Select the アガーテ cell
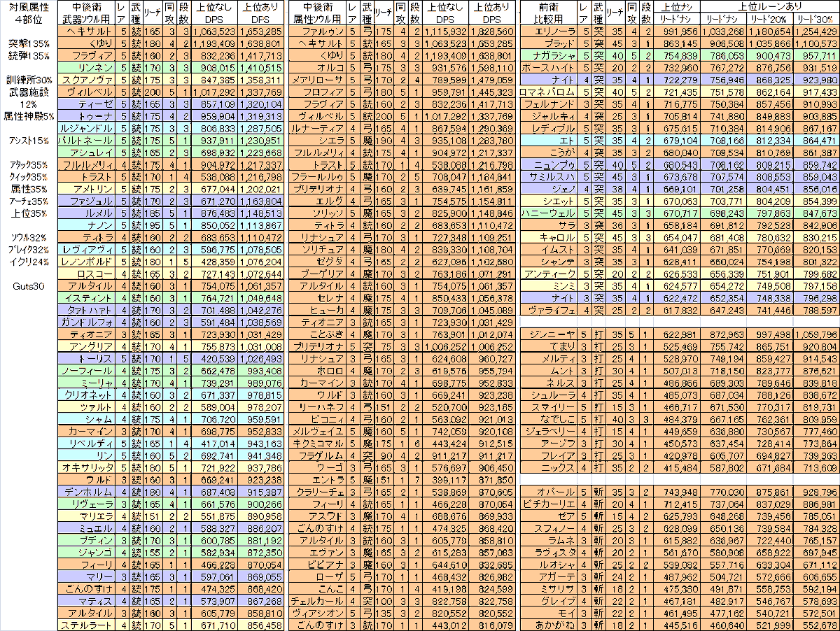 click(x=549, y=576)
